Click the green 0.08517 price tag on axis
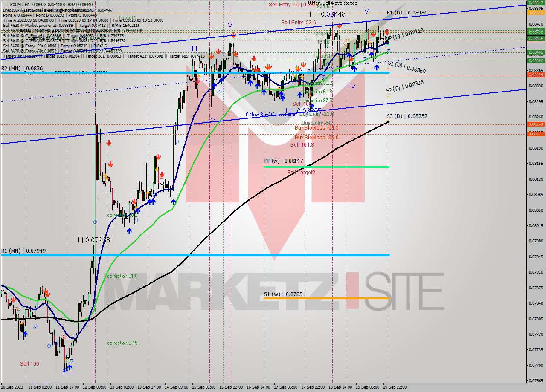 (536, 3)
